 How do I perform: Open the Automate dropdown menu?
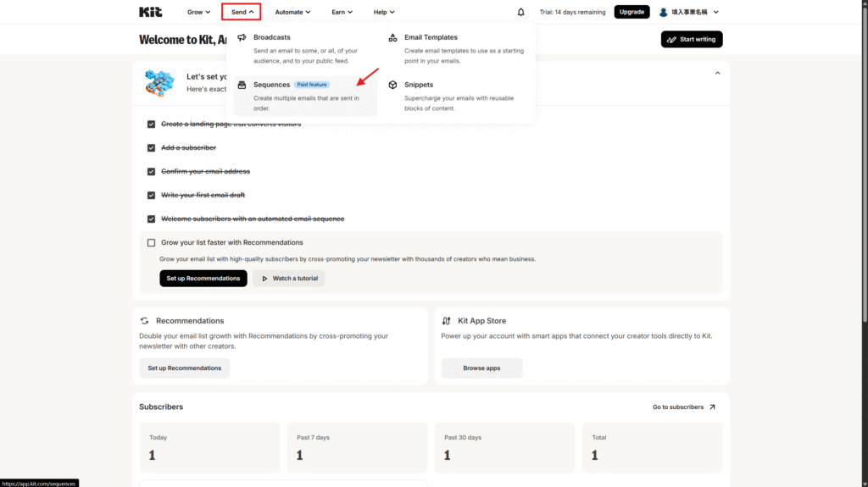[292, 12]
